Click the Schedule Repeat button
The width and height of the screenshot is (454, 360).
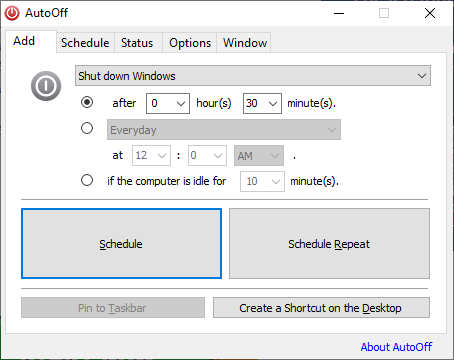click(329, 244)
